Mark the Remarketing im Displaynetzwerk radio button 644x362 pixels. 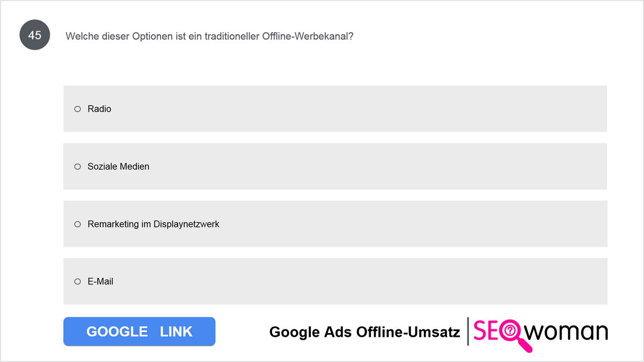(x=77, y=224)
